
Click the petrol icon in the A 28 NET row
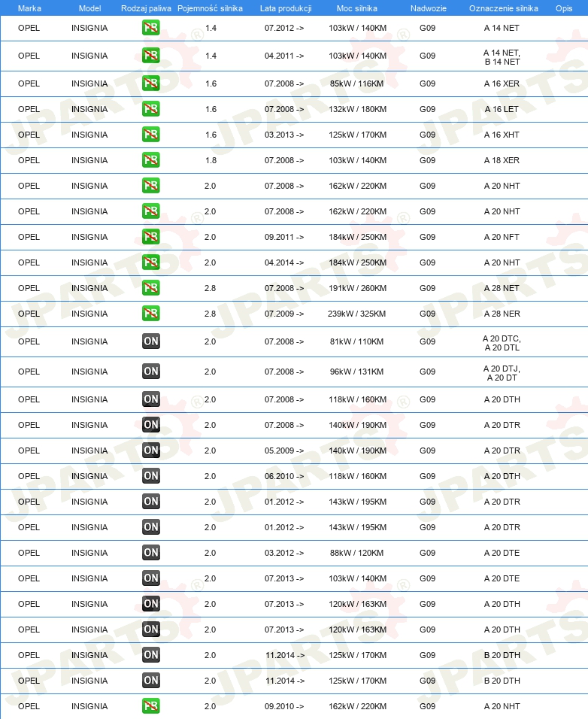[151, 288]
